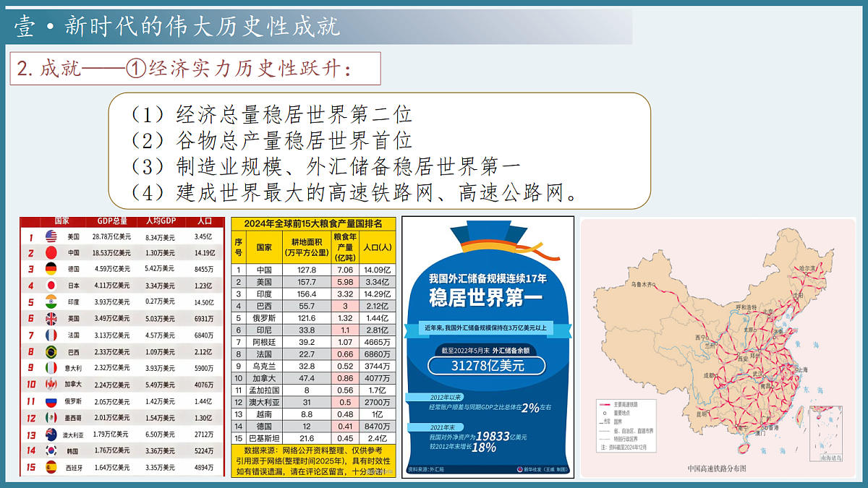Screen dimensions: 868x488
Task: Click the Mexico flag icon
Action: click(51, 418)
